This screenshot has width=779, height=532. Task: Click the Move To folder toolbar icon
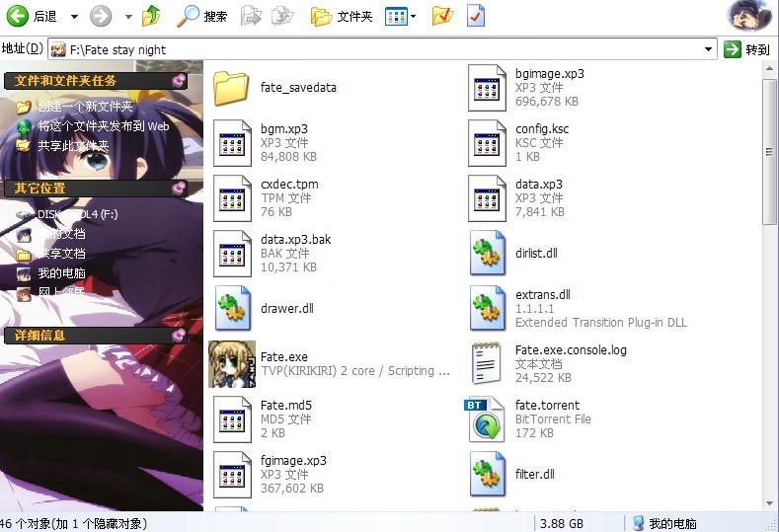(x=251, y=16)
